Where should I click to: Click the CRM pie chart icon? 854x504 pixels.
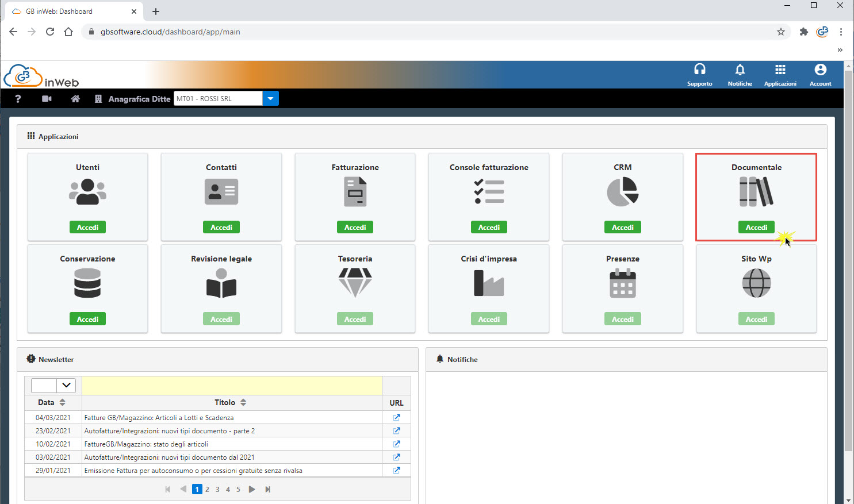click(x=622, y=192)
